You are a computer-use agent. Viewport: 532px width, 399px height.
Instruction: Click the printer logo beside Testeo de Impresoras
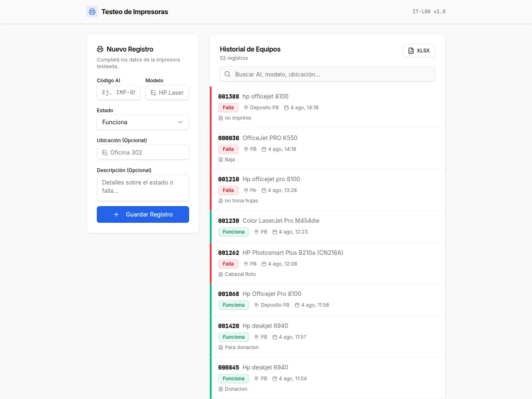point(92,12)
